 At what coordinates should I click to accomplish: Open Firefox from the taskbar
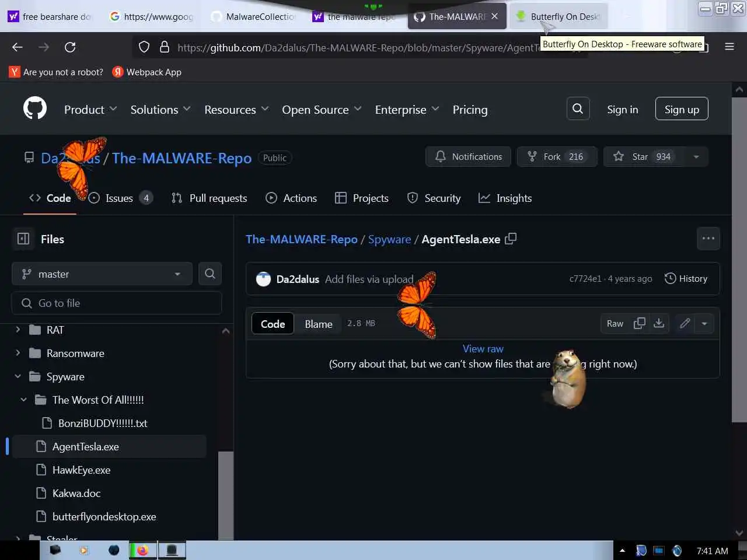142,550
